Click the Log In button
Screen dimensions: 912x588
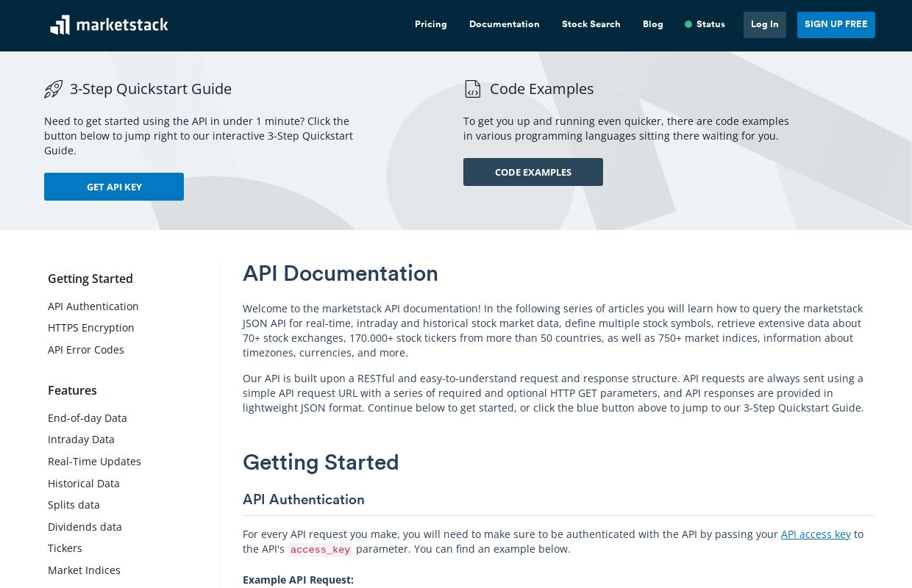coord(765,25)
